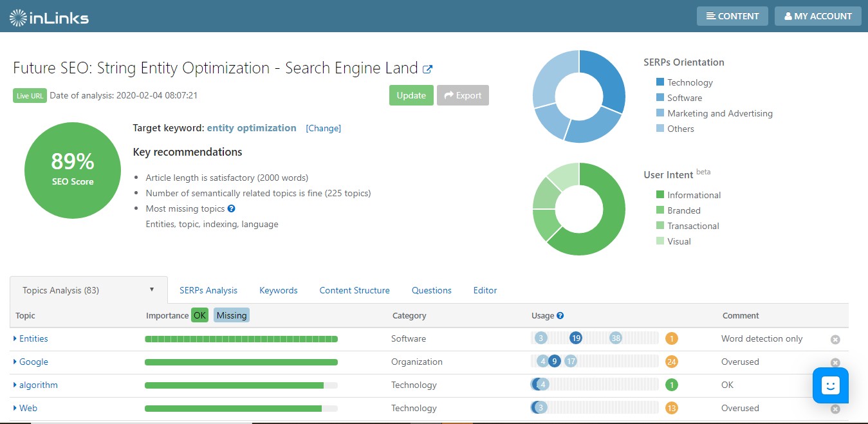
Task: Click the 'Word detection only' comment text
Action: pyautogui.click(x=762, y=338)
